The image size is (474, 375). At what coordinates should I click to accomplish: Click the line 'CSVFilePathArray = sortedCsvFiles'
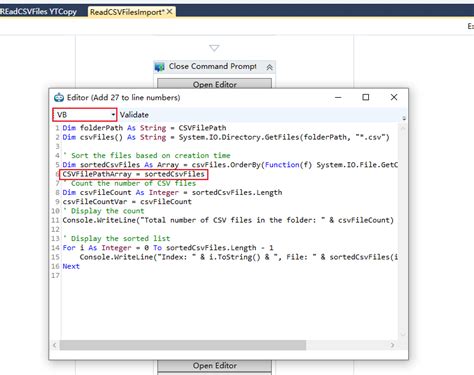[x=133, y=174]
